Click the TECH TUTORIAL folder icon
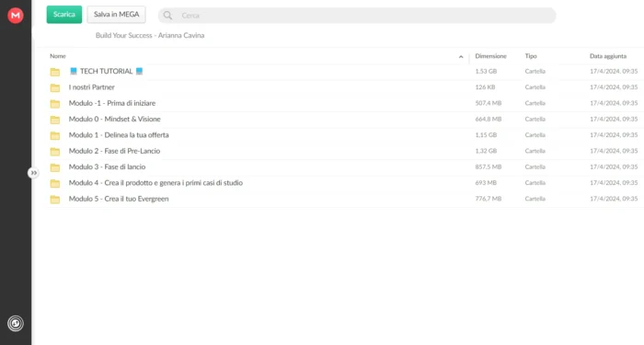The height and width of the screenshot is (345, 644). pyautogui.click(x=54, y=73)
